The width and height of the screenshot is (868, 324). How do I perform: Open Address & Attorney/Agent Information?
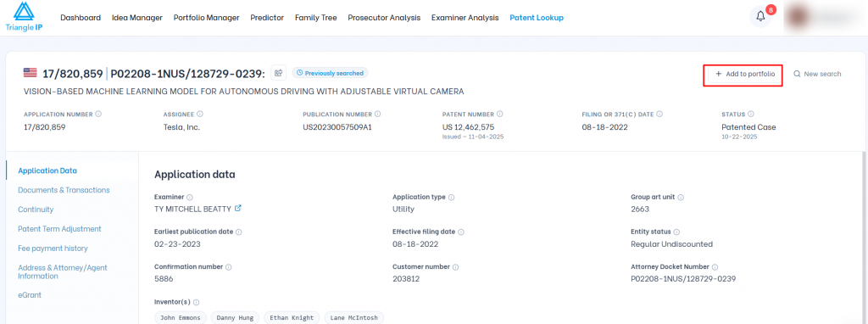(63, 271)
